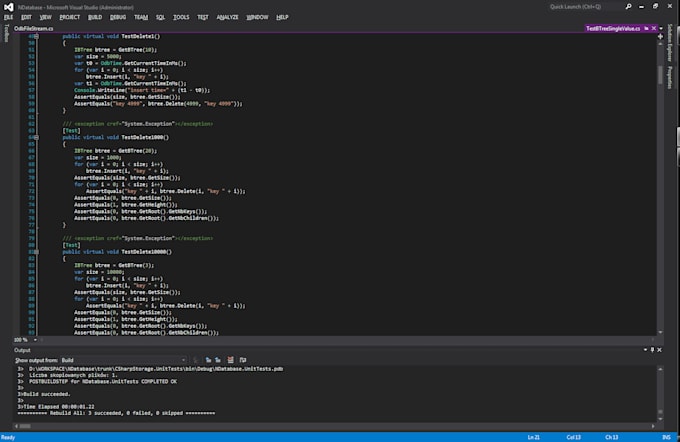Open the TEST menu
Image resolution: width=680 pixels, height=442 pixels.
[203, 17]
